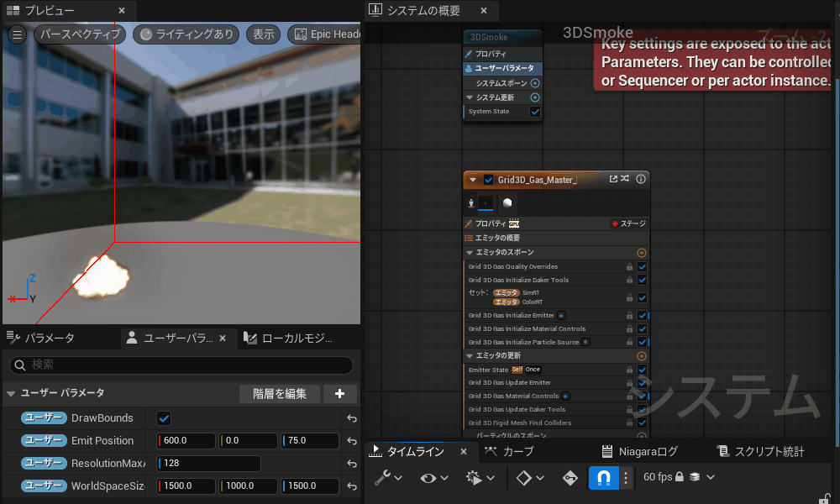
Task: Click the add plus button for user parameters
Action: (x=339, y=394)
